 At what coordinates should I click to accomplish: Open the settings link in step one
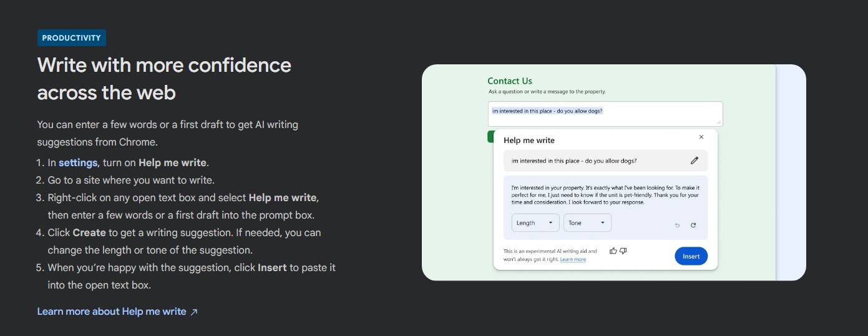coord(78,162)
